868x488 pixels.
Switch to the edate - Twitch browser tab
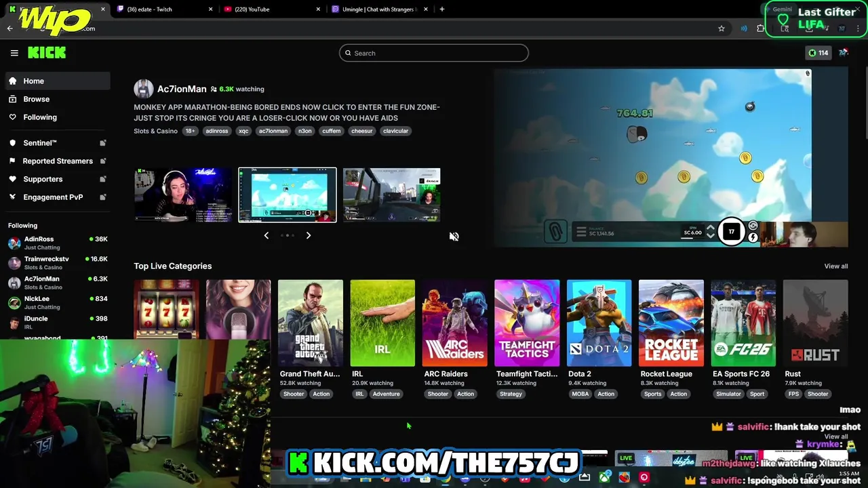(x=166, y=9)
